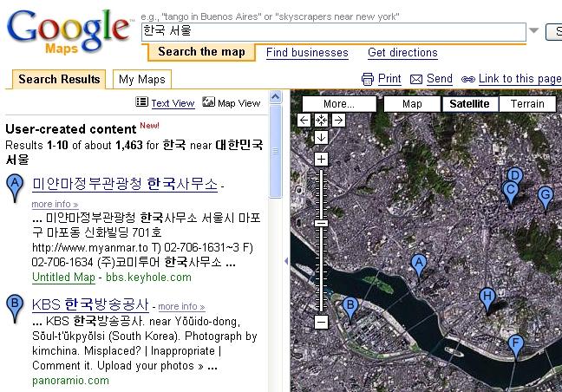562x392 pixels.
Task: Pan the map down with arrow button
Action: point(321,137)
